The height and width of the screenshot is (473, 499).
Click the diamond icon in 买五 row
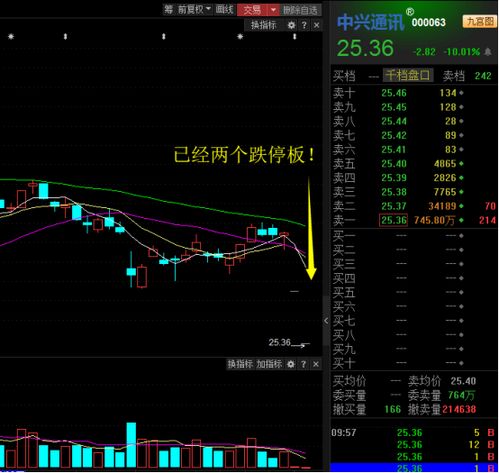[x=461, y=292]
